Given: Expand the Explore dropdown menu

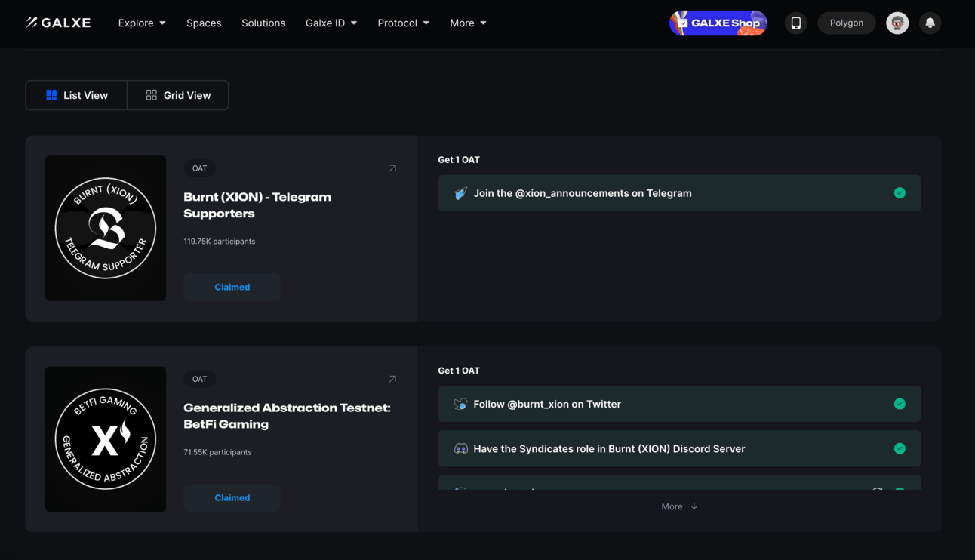Looking at the screenshot, I should click(x=142, y=23).
